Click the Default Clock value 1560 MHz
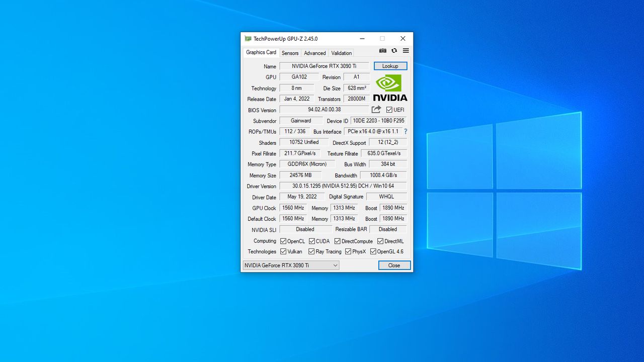The height and width of the screenshot is (362, 644). (x=293, y=219)
